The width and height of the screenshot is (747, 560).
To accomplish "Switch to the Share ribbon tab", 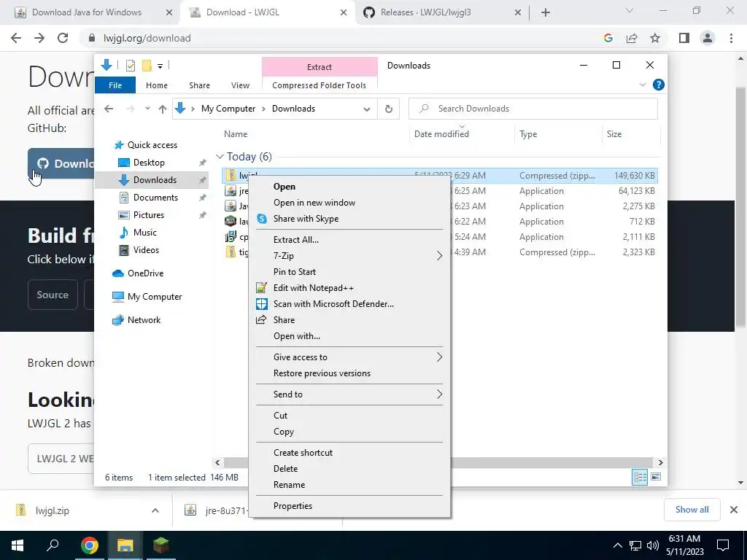I will pyautogui.click(x=199, y=85).
